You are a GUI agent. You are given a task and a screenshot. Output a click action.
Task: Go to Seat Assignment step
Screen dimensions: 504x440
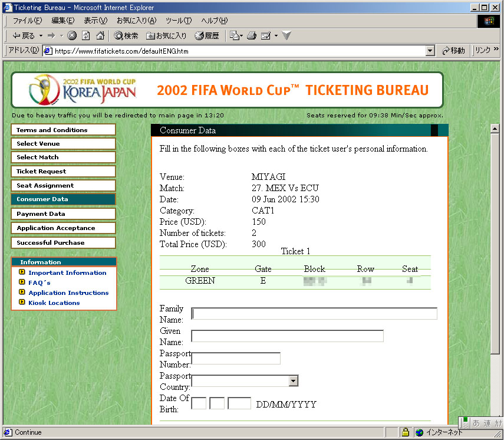click(x=63, y=185)
